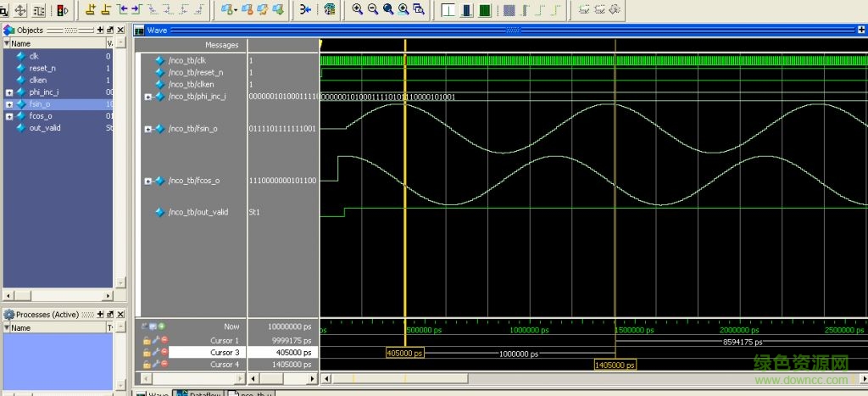This screenshot has width=868, height=396.
Task: Expand phi_inc_i in the Objects panel
Action: 9,92
